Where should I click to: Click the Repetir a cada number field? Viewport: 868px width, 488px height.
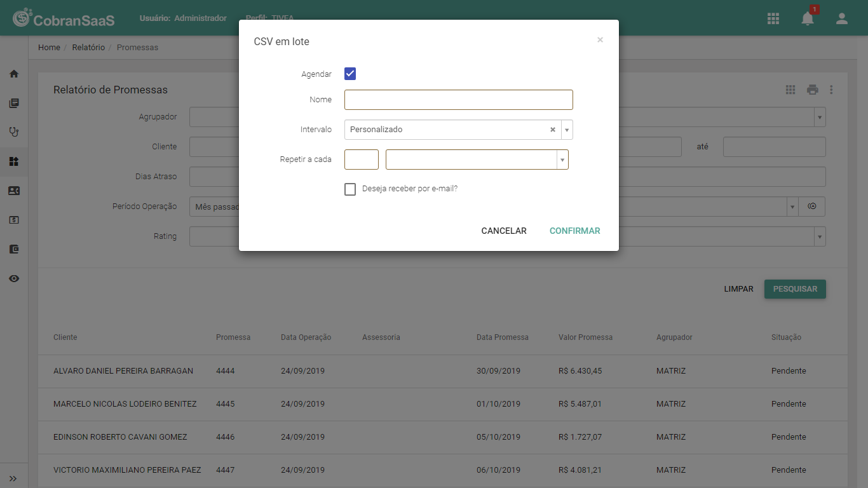coord(362,159)
